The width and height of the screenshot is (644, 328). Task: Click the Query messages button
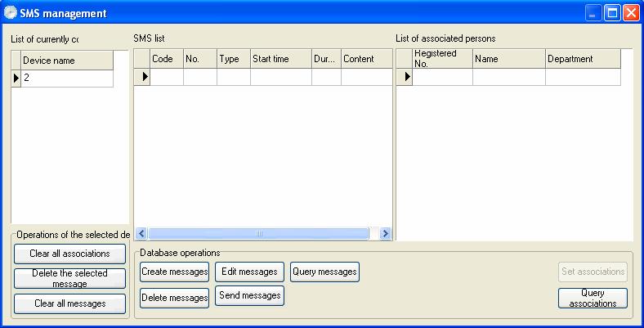324,272
